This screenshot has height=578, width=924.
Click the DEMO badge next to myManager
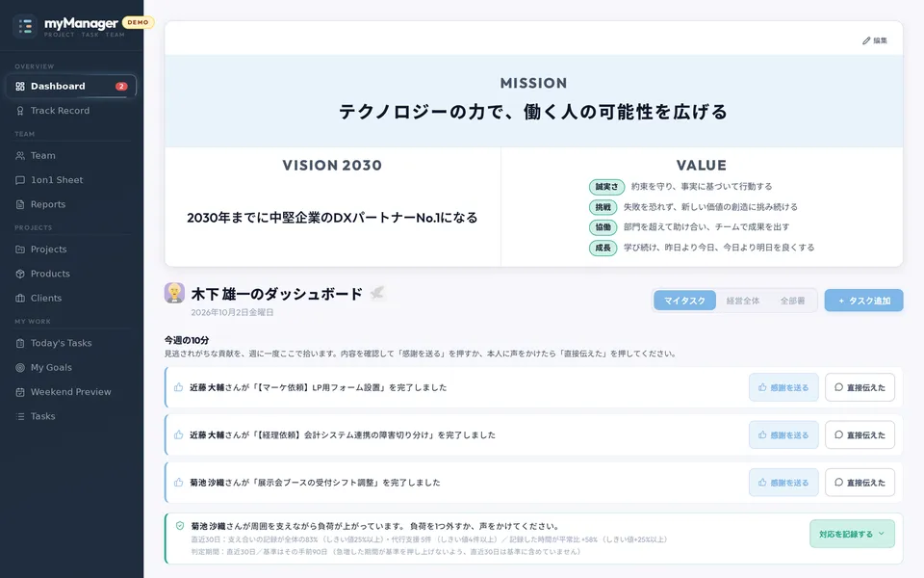coord(138,22)
